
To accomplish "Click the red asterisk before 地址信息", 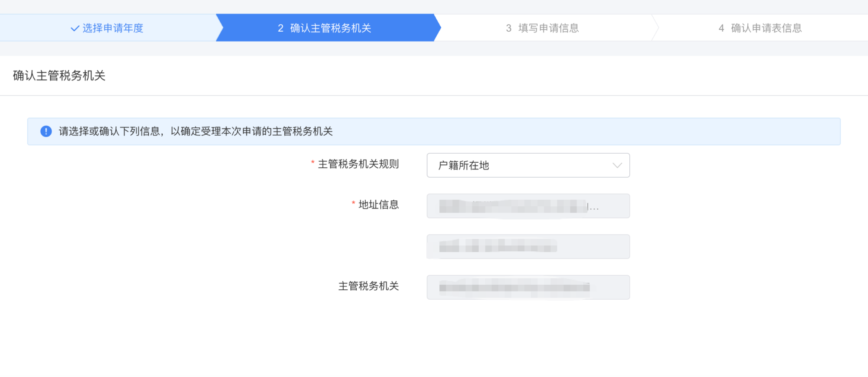I will (353, 203).
